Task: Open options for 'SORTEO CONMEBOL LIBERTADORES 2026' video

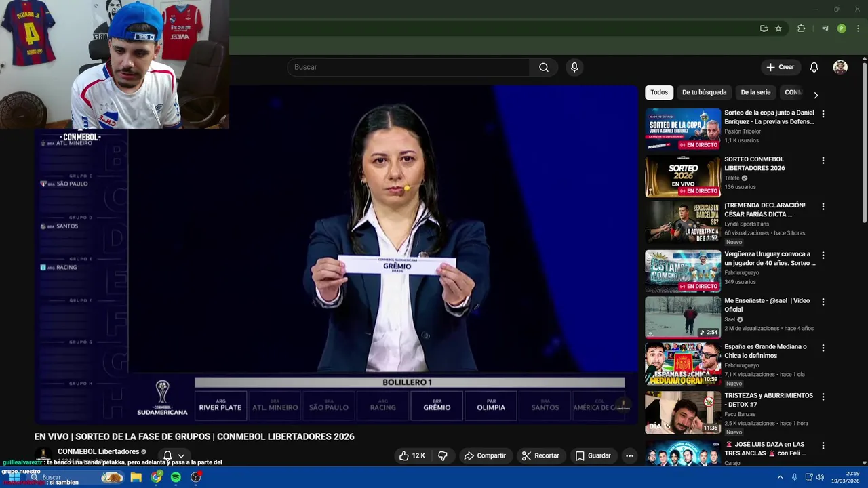Action: (x=823, y=161)
